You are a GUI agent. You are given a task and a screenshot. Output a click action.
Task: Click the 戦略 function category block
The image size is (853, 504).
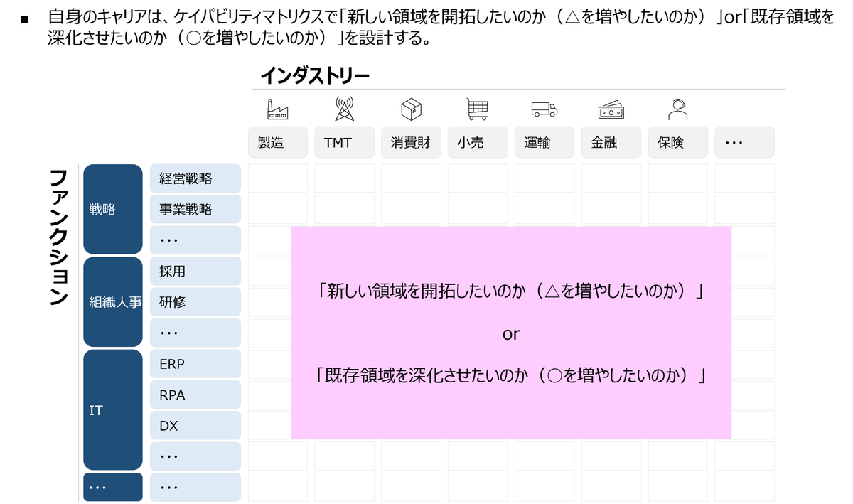pos(113,209)
